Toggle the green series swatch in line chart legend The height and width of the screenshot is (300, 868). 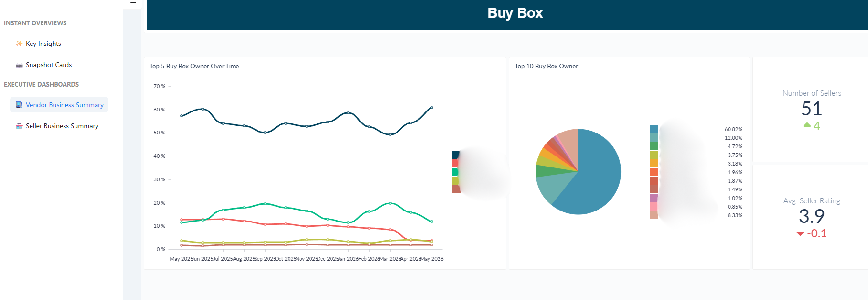pyautogui.click(x=456, y=172)
